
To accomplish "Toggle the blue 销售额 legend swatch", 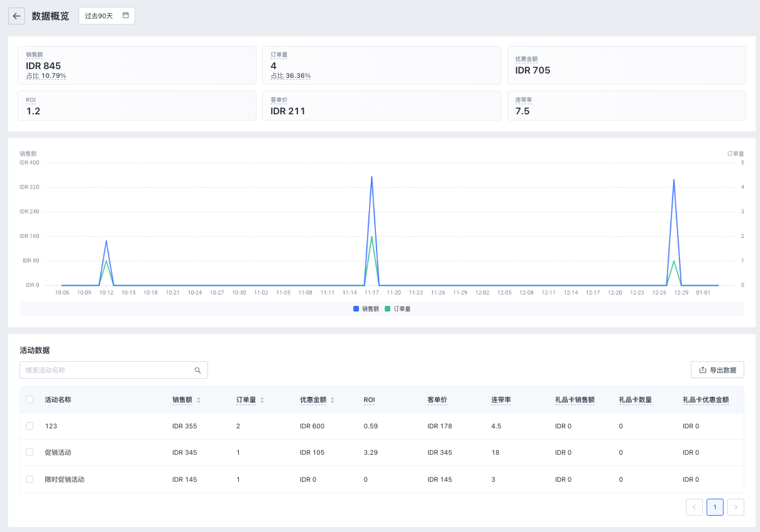I will tap(356, 309).
